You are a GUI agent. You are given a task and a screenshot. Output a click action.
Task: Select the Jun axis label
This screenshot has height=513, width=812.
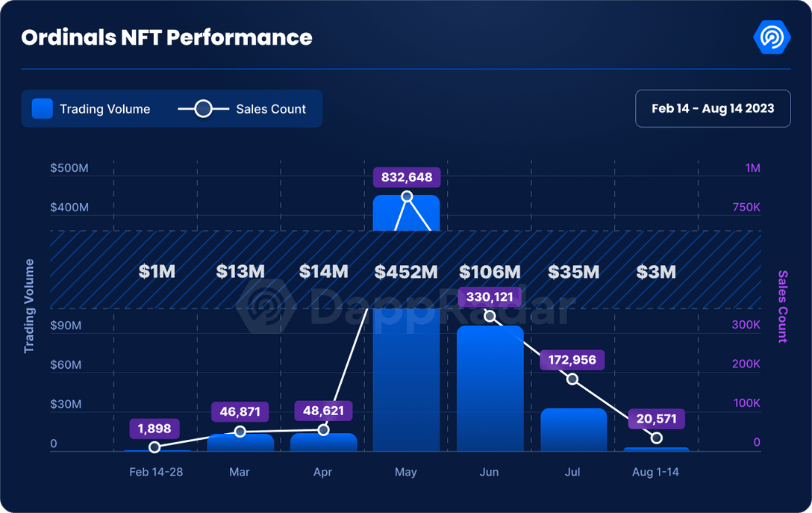click(x=490, y=472)
